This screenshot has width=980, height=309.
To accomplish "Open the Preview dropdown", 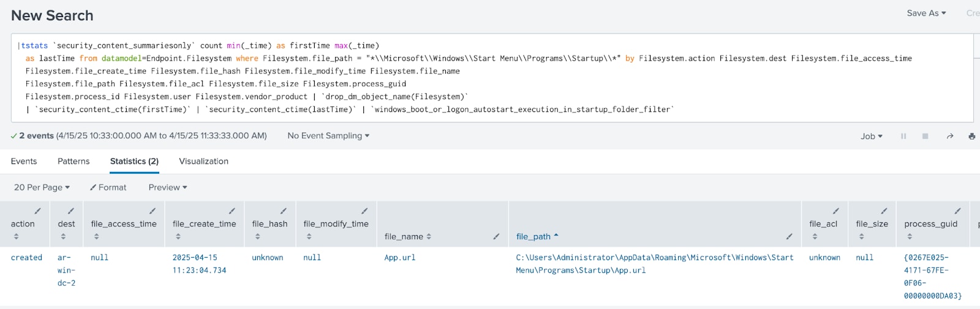I will point(167,187).
